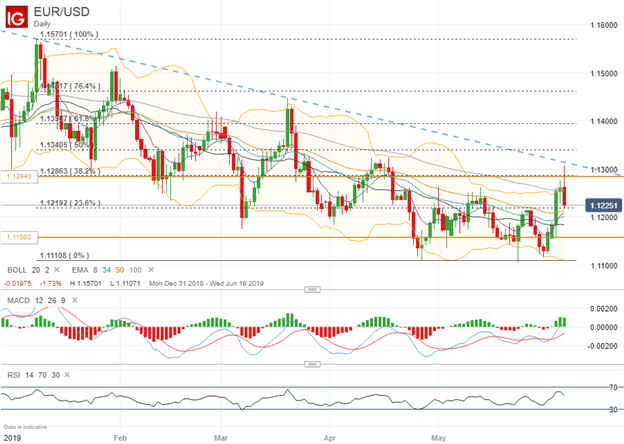Open BOLL 20 2 indicator settings
This screenshot has height=444, width=624.
28,270
